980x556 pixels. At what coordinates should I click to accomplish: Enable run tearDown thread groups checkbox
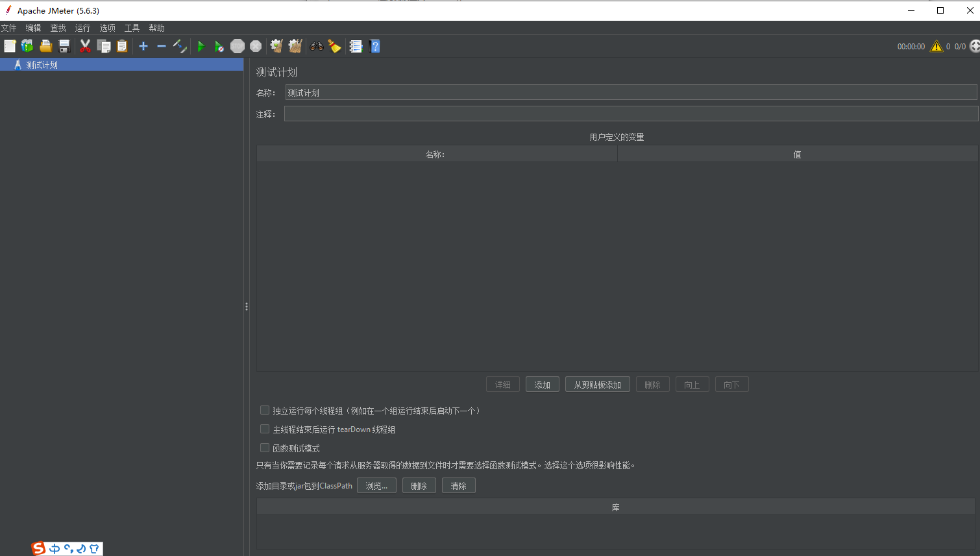click(x=265, y=429)
